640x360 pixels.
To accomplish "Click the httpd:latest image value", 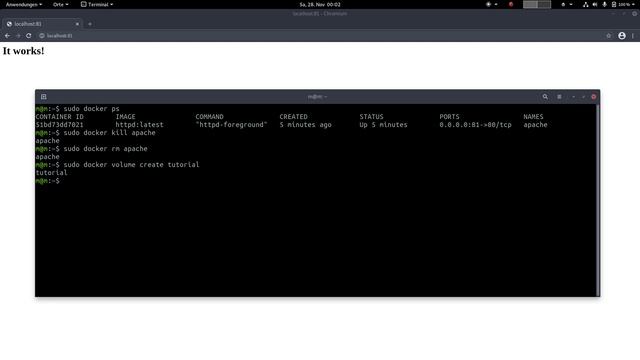I will [139, 125].
